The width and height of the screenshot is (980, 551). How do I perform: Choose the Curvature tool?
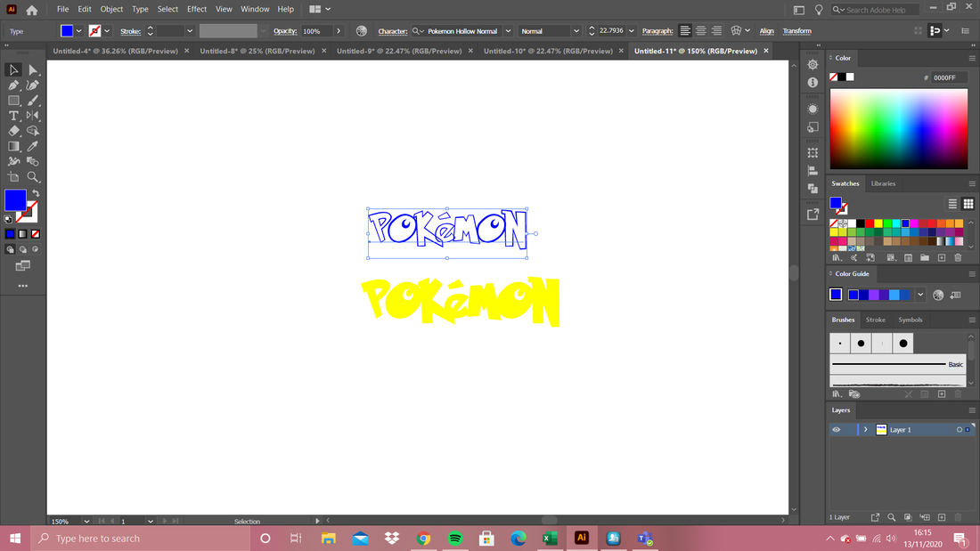pyautogui.click(x=33, y=85)
